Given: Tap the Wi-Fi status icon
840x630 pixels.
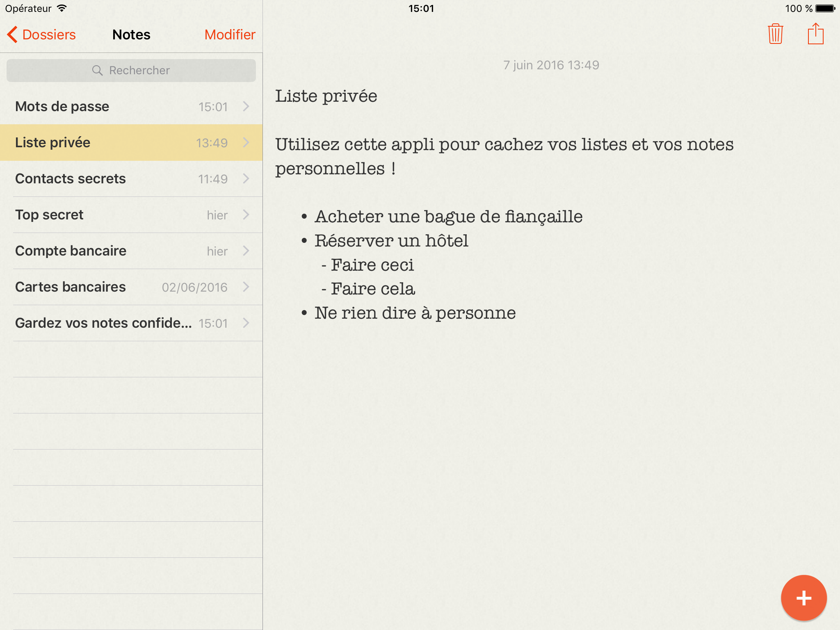Looking at the screenshot, I should (x=62, y=8).
